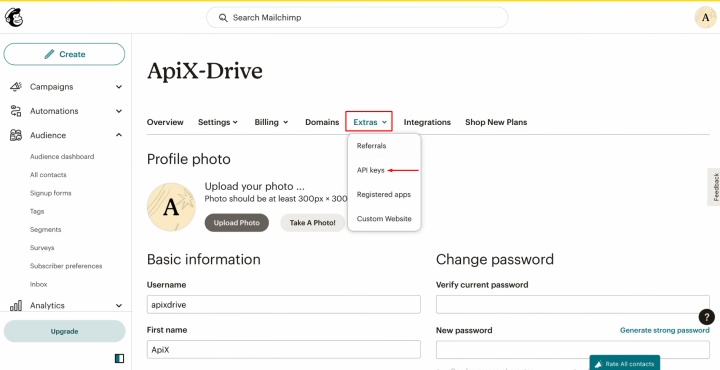
Task: Click the Upload Photo button
Action: click(236, 223)
